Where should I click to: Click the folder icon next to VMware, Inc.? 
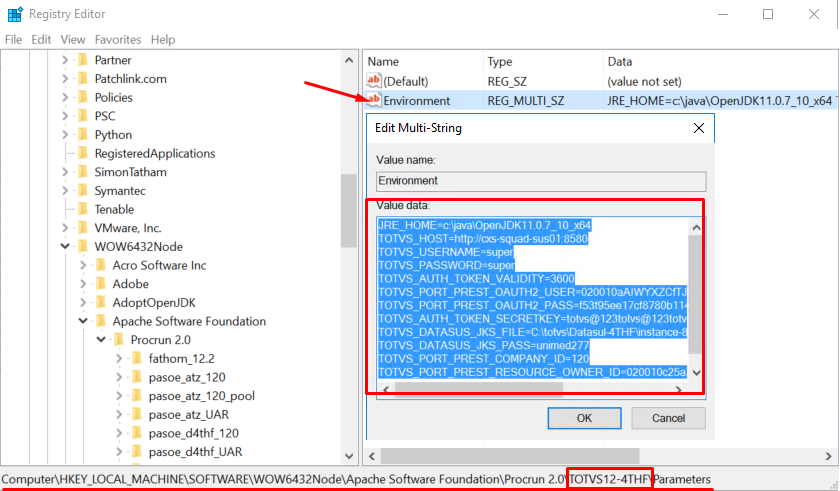82,228
